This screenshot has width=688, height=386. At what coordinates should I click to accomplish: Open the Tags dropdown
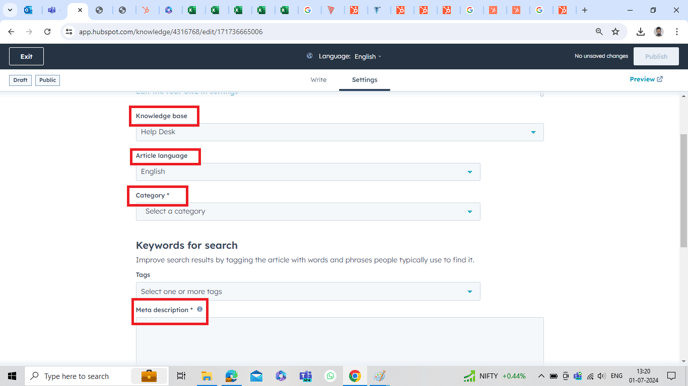[x=308, y=291]
